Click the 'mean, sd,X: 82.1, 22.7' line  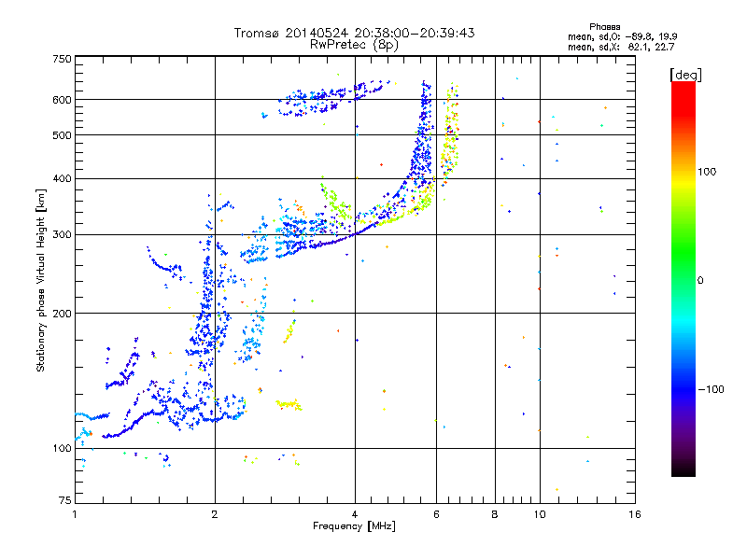621,48
